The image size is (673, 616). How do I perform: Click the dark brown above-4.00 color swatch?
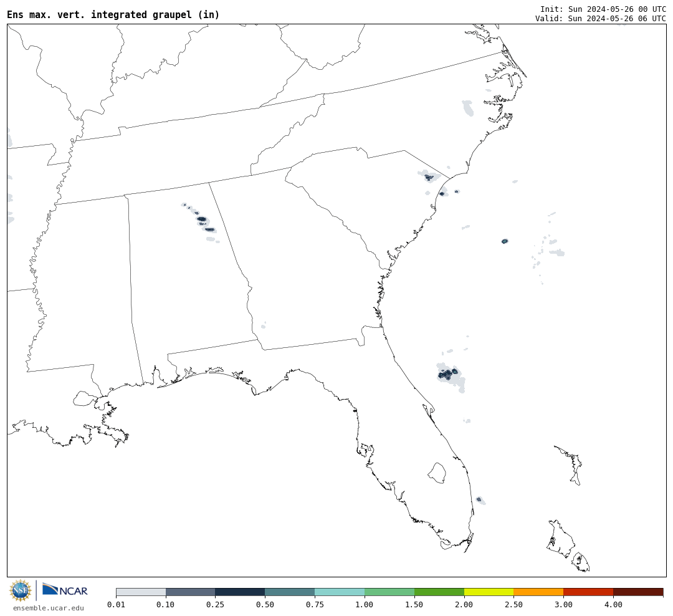coord(638,592)
